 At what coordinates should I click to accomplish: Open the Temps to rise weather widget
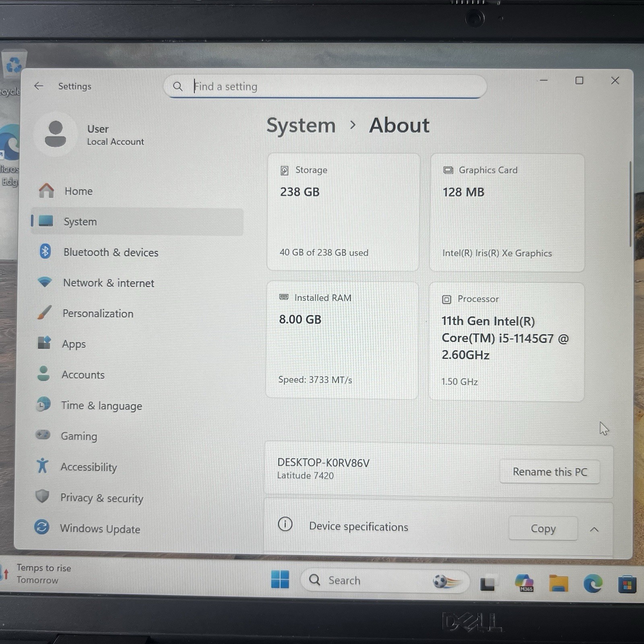click(x=36, y=574)
